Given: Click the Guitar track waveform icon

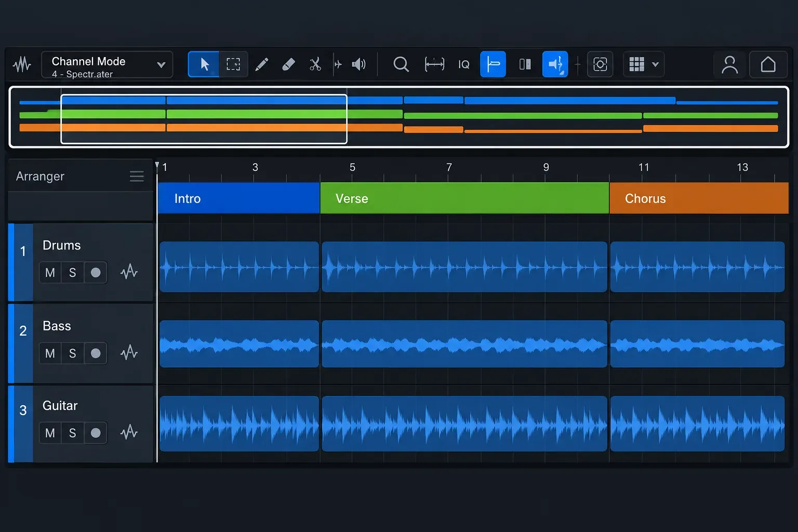Looking at the screenshot, I should click(x=129, y=432).
